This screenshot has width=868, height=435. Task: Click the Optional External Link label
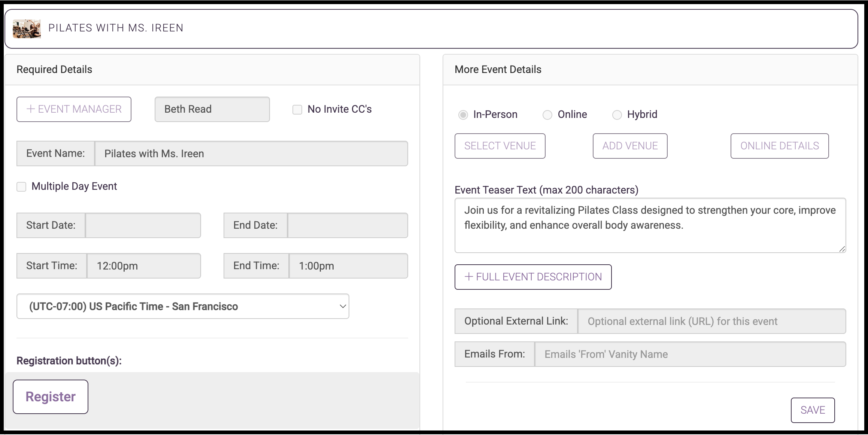tap(516, 321)
